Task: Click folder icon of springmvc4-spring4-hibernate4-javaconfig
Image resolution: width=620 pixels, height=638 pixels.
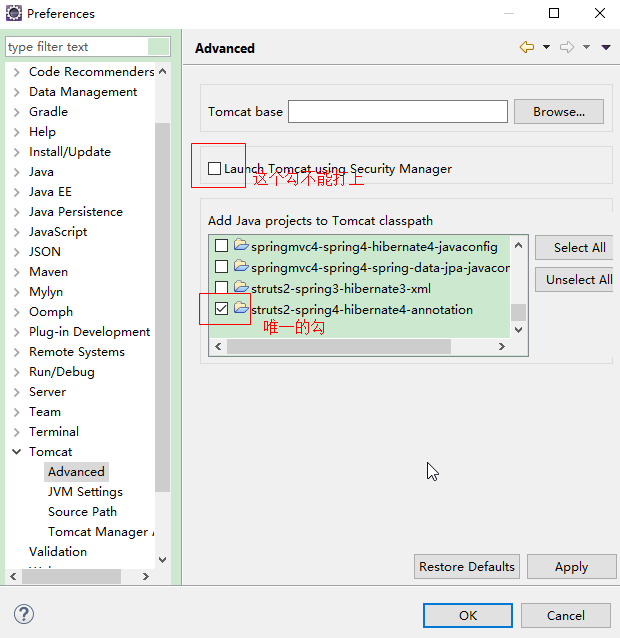Action: 241,245
